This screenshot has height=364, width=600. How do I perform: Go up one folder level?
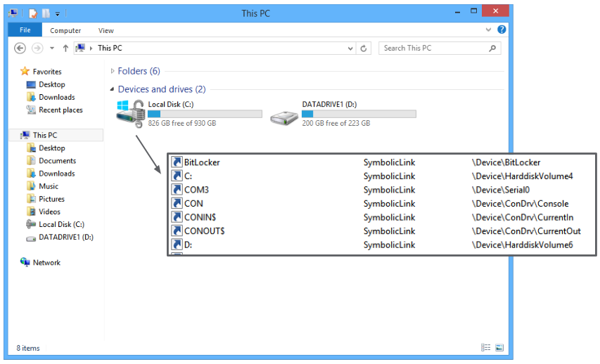coord(65,48)
